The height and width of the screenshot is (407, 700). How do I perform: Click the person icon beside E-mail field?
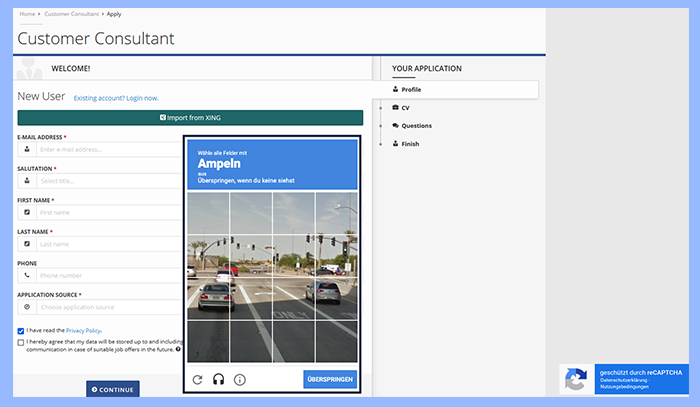click(27, 150)
